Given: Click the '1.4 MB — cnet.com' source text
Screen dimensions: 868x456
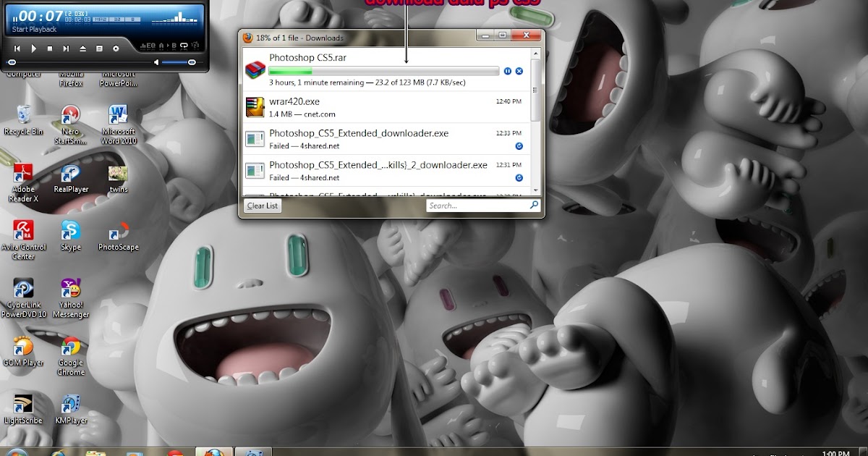Looking at the screenshot, I should 302,114.
